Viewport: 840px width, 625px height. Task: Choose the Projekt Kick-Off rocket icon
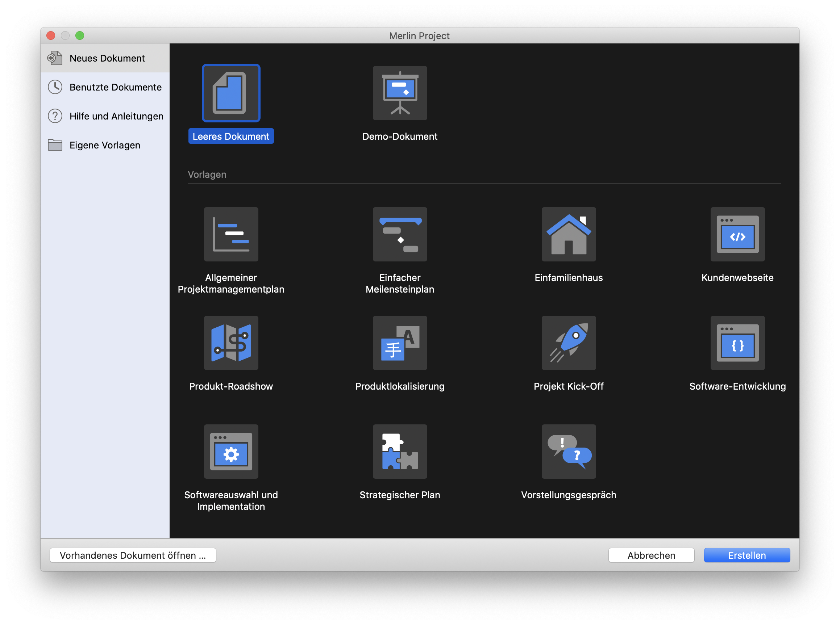[569, 343]
